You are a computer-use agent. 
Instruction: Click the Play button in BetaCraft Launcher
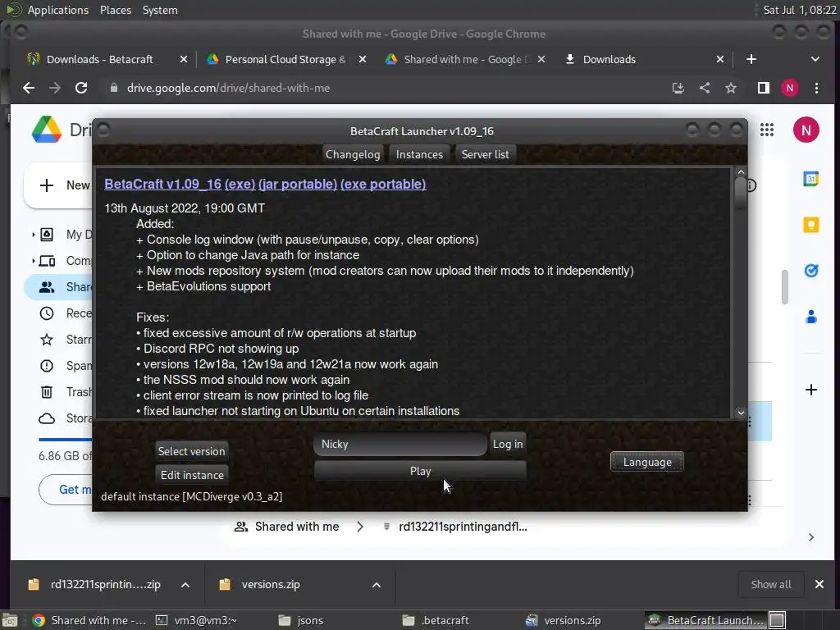tap(420, 471)
